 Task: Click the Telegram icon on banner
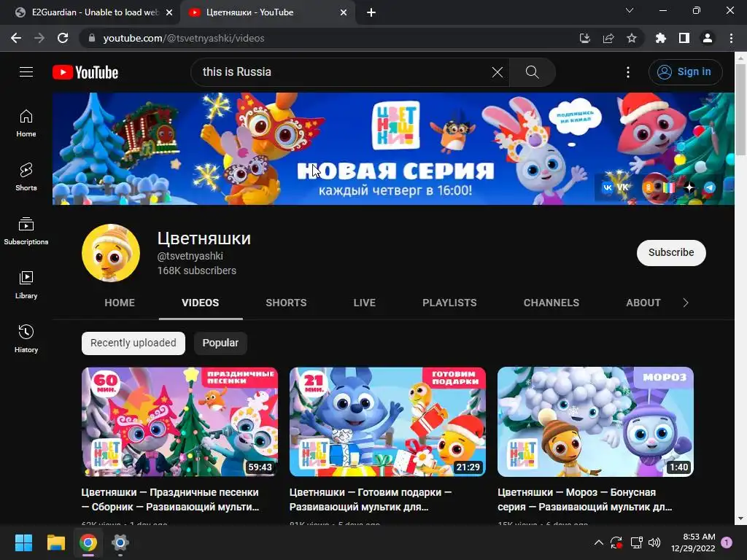[x=710, y=187]
